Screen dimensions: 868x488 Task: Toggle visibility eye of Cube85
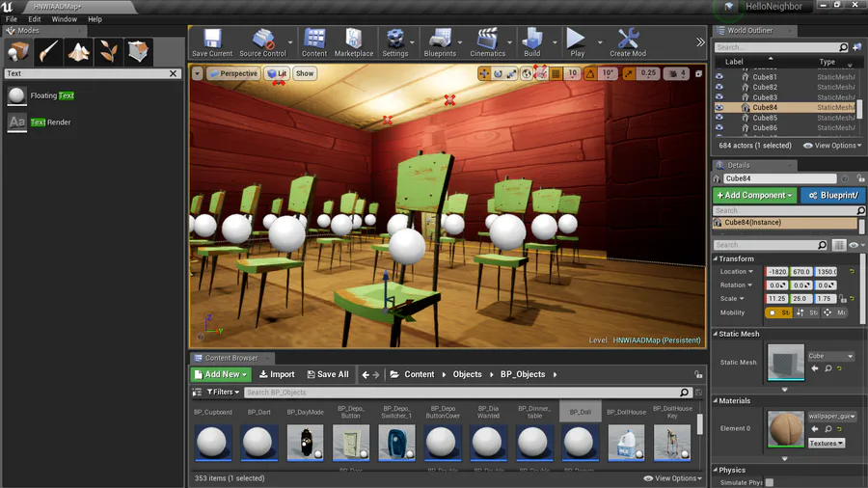[719, 118]
